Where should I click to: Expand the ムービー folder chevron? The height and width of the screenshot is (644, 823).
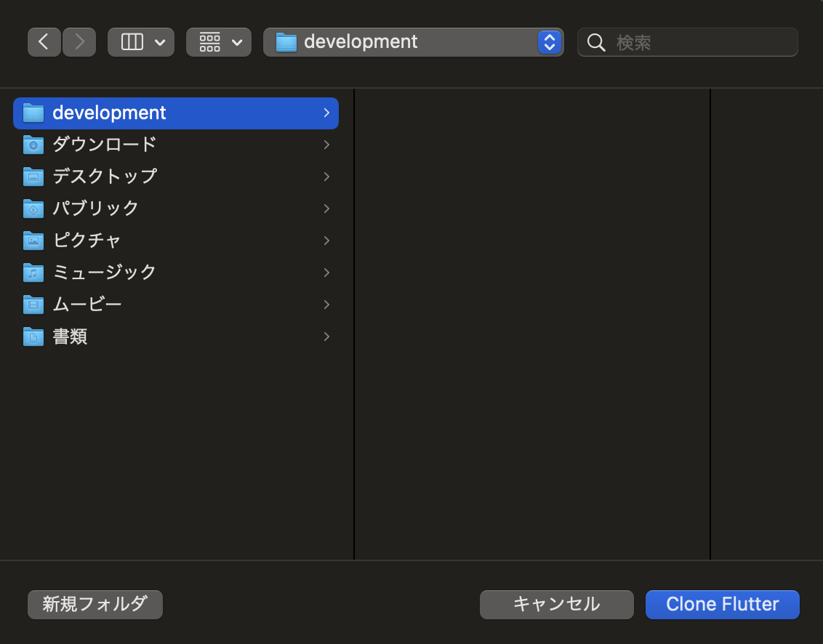pos(326,305)
